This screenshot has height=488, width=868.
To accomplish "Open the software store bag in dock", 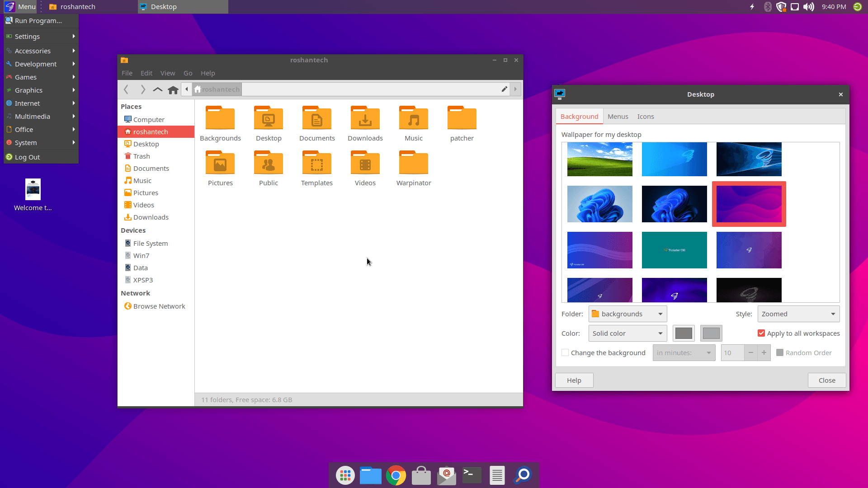I will click(x=421, y=475).
